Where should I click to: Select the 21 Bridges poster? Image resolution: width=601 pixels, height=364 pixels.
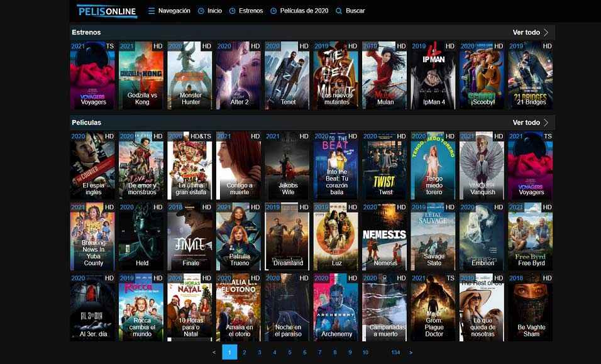(x=531, y=75)
